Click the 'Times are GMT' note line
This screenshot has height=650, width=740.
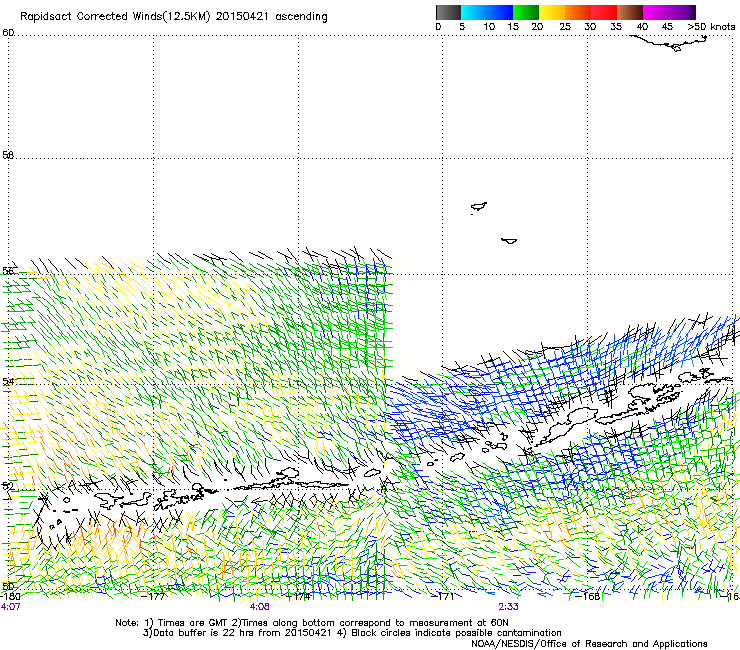point(311,623)
